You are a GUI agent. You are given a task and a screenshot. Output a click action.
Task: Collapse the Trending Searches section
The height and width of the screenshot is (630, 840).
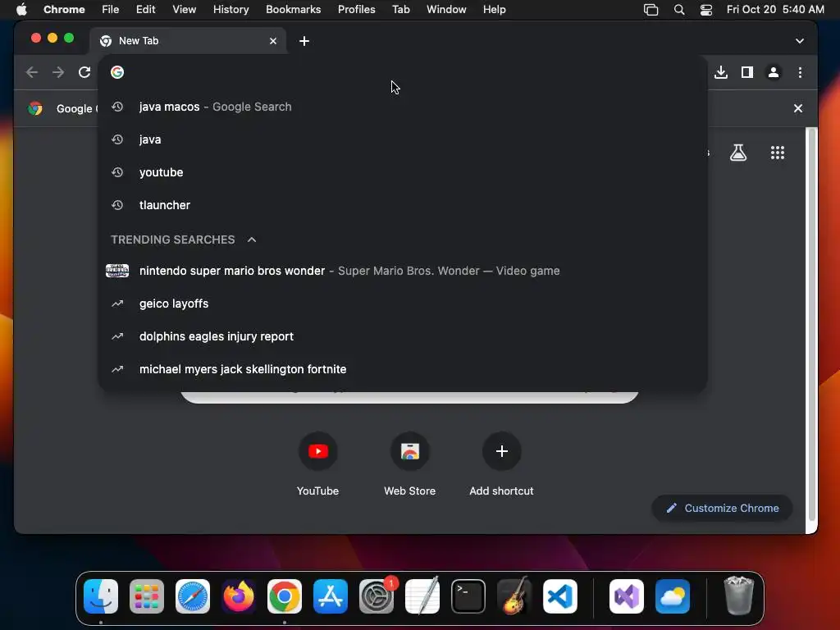[252, 240]
